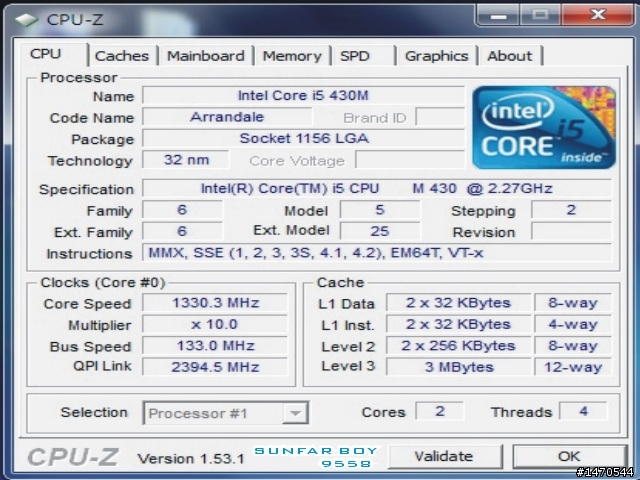Open the Graphics tab
640x480 pixels.
[436, 56]
